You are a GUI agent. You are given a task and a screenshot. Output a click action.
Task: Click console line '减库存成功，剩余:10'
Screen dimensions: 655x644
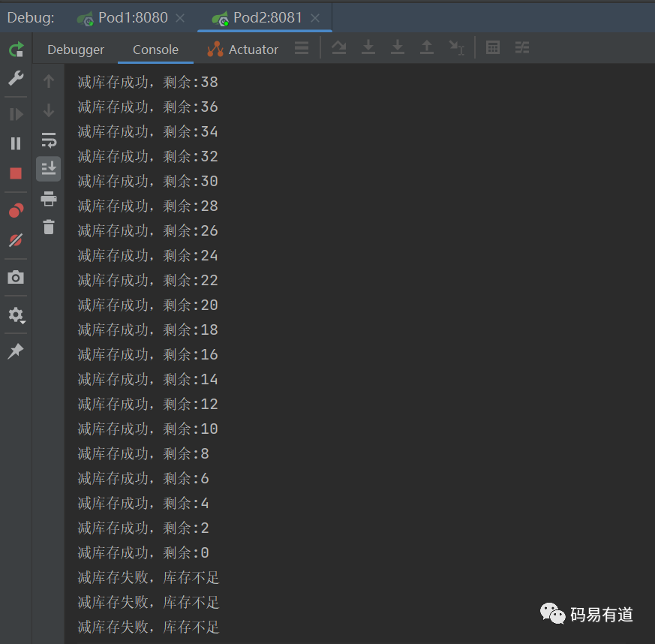[x=148, y=429]
